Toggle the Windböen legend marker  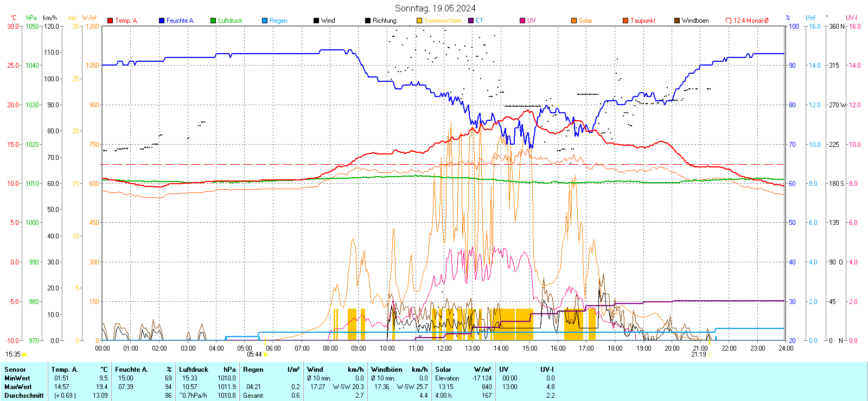(x=677, y=21)
